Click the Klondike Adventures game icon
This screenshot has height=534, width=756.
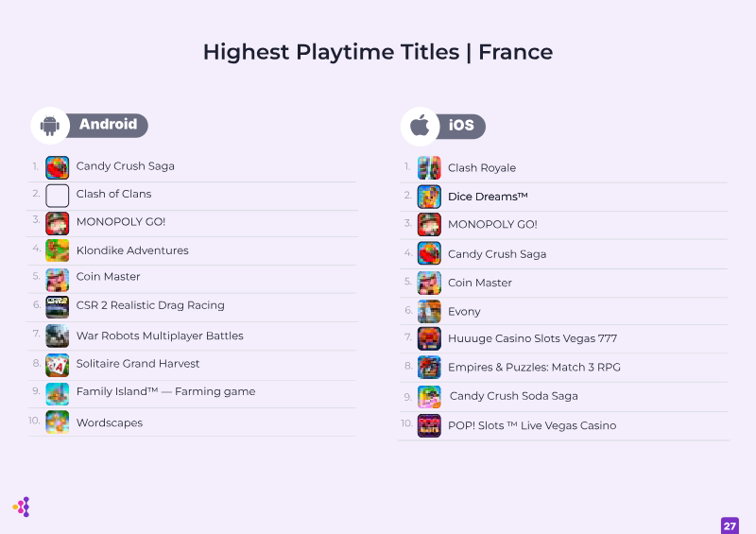coord(57,250)
